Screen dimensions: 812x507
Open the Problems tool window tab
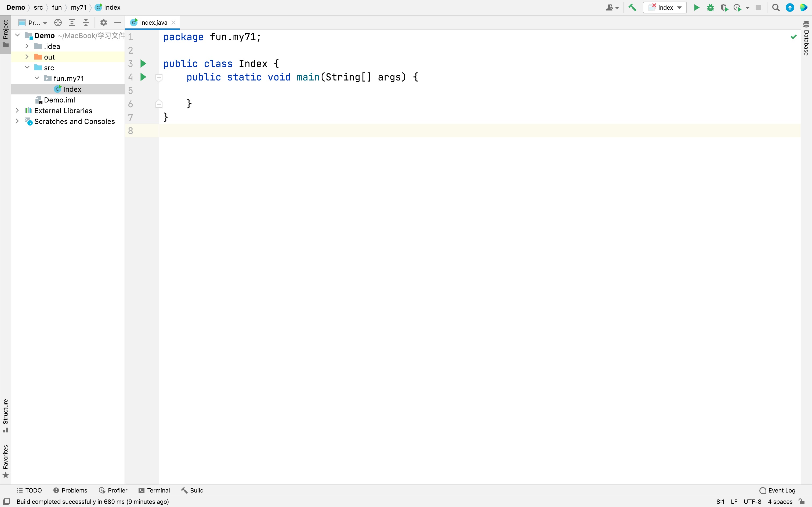pyautogui.click(x=70, y=490)
